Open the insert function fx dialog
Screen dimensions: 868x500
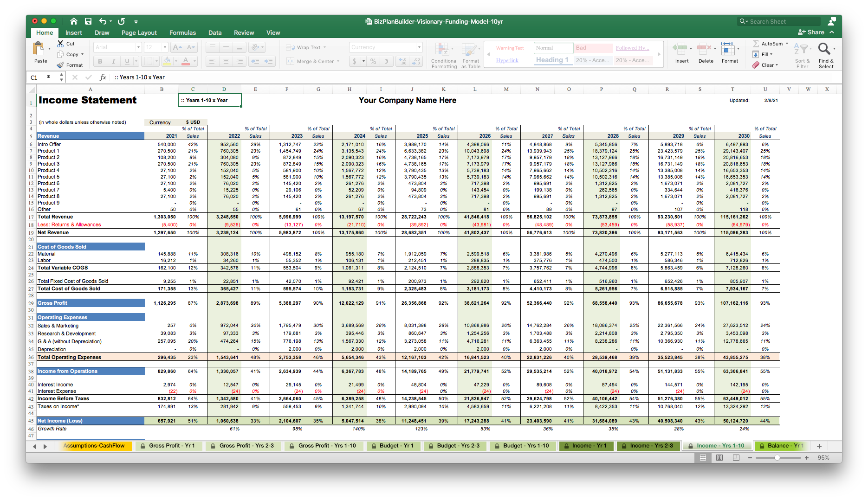[103, 77]
